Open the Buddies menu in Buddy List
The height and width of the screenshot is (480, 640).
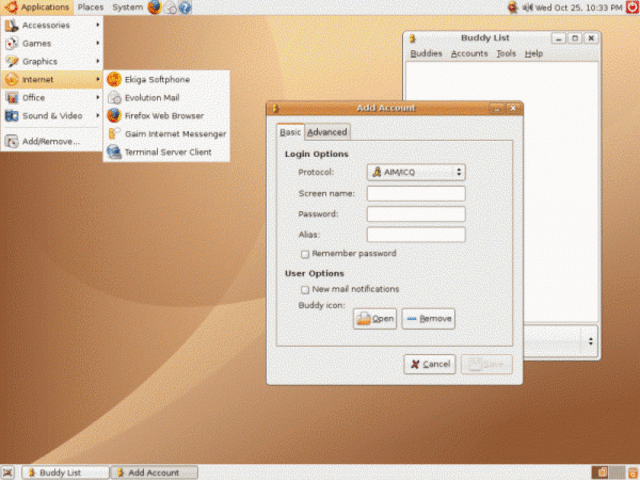426,53
